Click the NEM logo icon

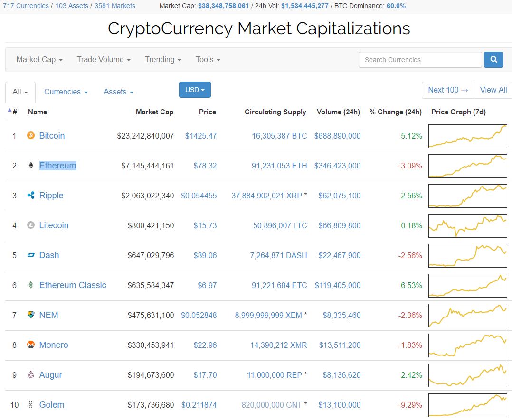click(x=31, y=315)
